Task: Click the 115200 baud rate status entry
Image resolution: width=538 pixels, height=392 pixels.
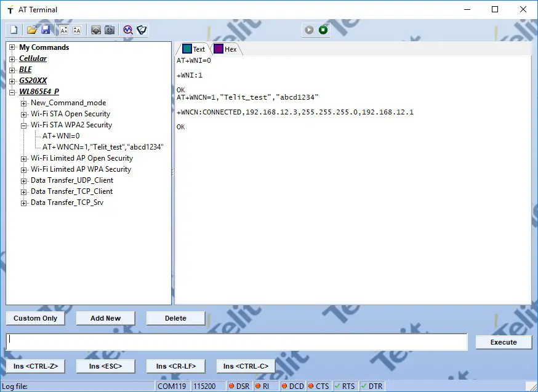Action: pyautogui.click(x=208, y=386)
